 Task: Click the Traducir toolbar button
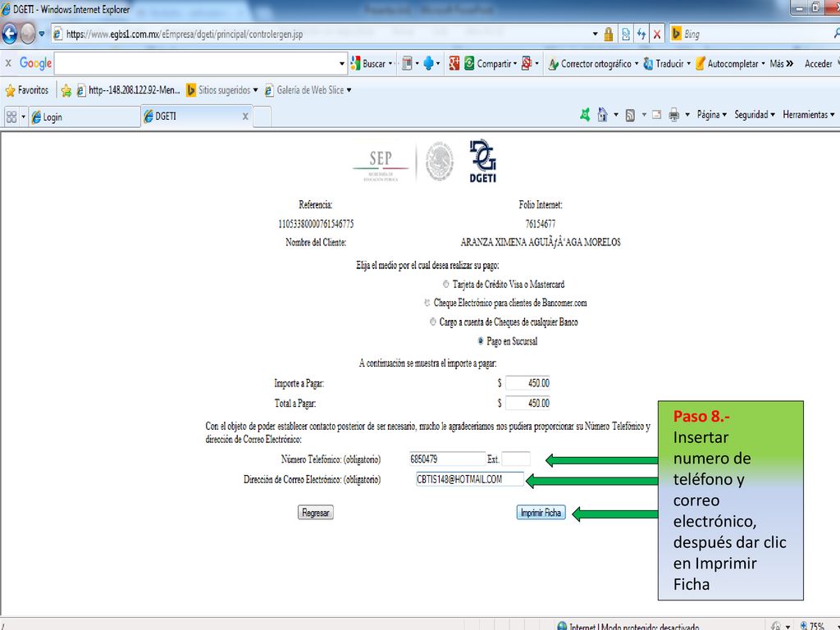point(663,64)
